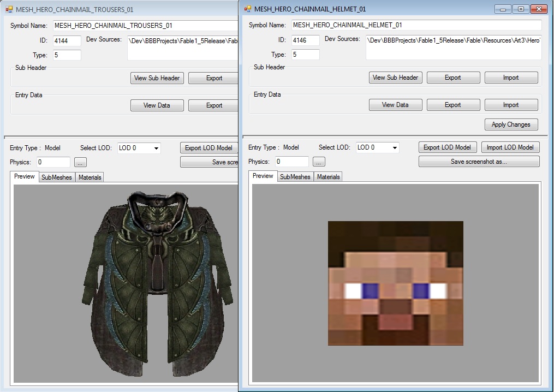Click View Sub Header in helmet window
Viewport: 554px width, 392px height.
pos(395,78)
